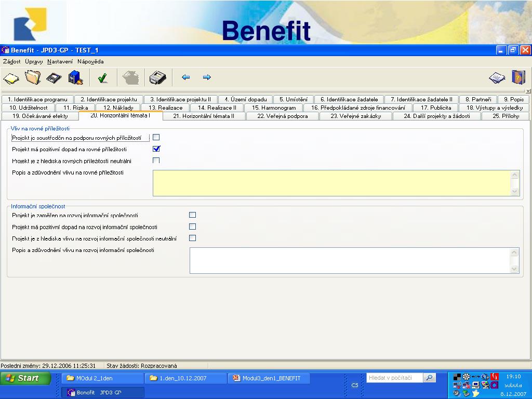Select the '15. Harmonogram' tab
This screenshot has width=532, height=399.
tap(274, 108)
